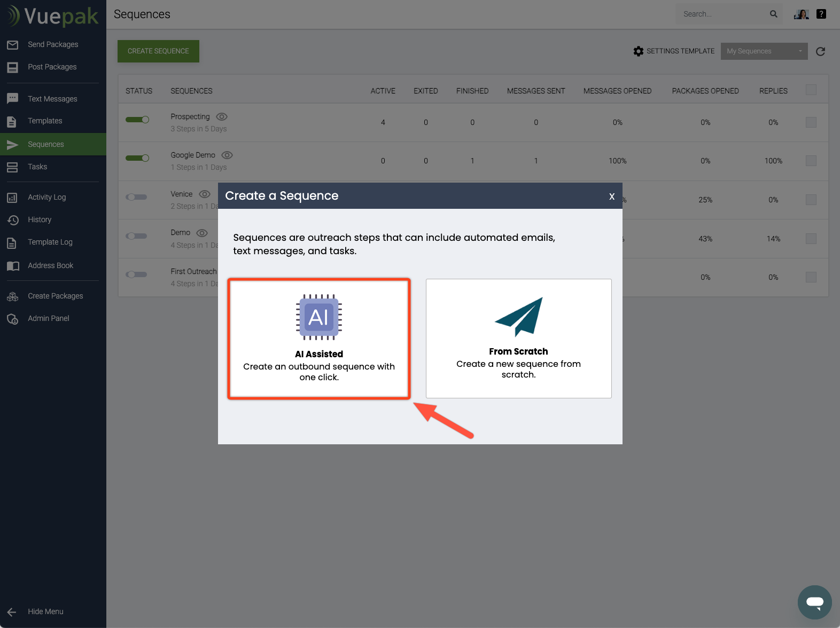
Task: Collapse sidebar with Hide Menu
Action: 45,611
